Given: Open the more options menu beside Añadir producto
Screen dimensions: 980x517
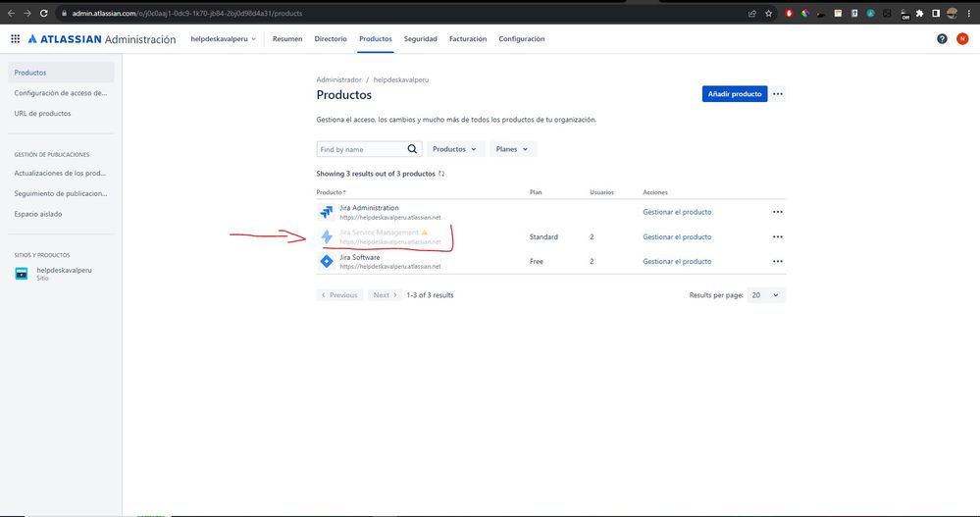Looking at the screenshot, I should coord(778,94).
